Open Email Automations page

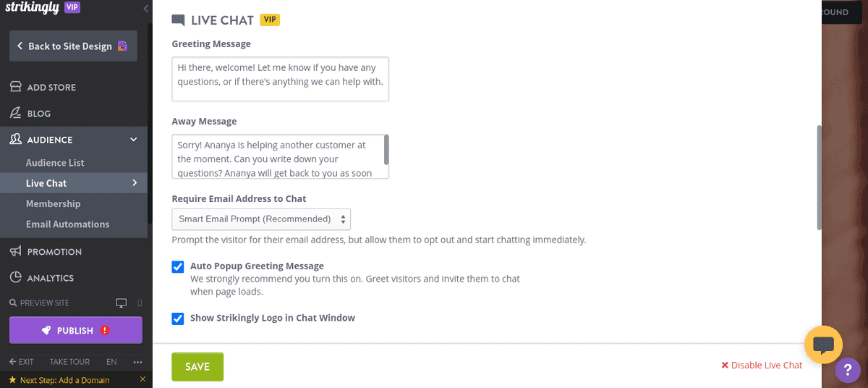[x=67, y=224]
